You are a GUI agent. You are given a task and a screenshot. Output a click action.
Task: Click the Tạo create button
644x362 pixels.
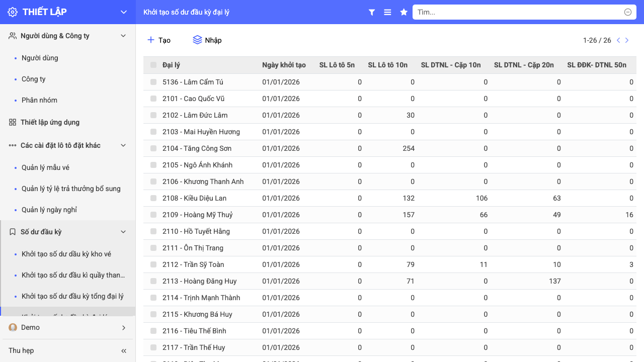[158, 40]
